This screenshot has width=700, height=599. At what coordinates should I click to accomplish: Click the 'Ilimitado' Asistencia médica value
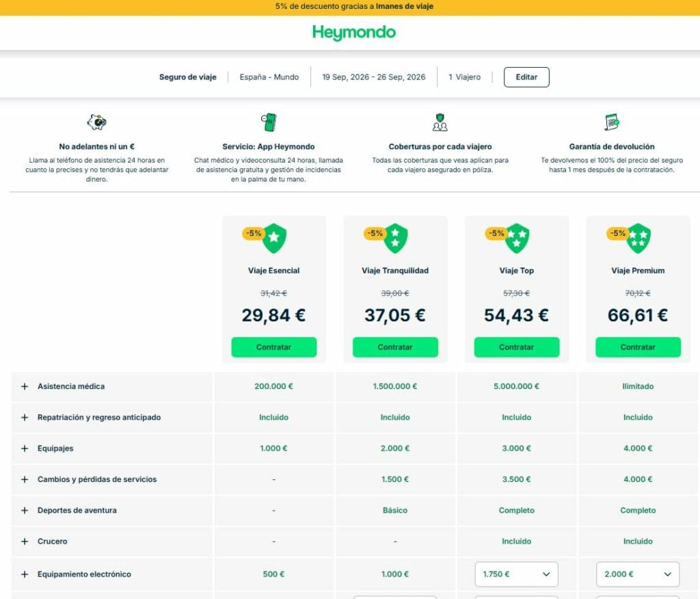(638, 386)
